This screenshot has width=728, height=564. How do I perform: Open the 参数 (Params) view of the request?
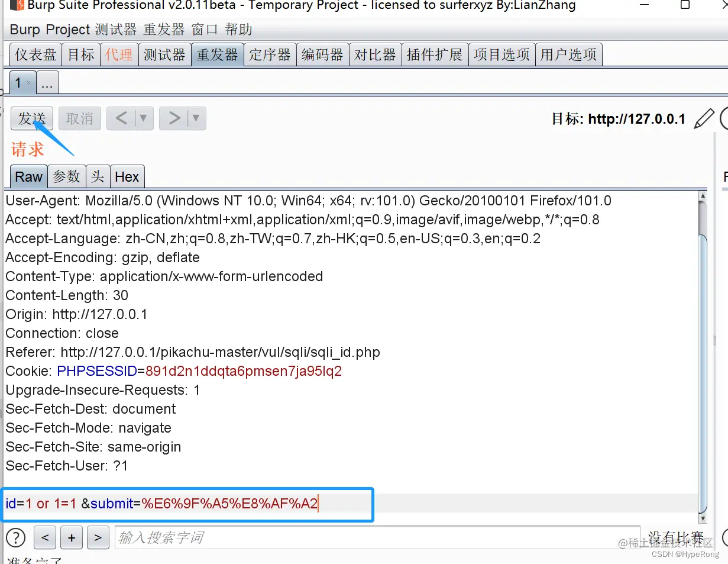[x=66, y=176]
